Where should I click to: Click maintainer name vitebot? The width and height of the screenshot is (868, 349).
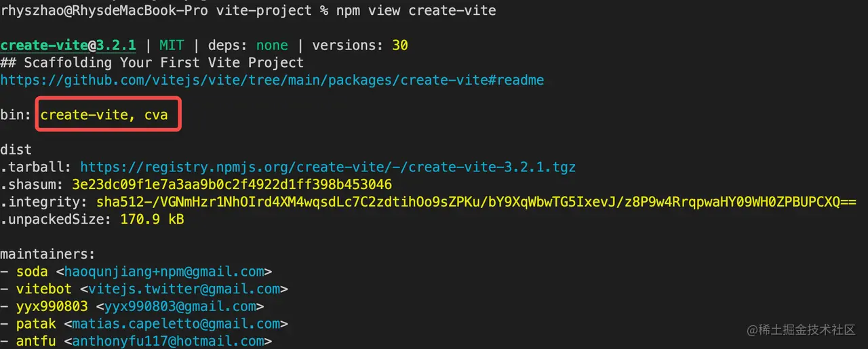point(44,289)
